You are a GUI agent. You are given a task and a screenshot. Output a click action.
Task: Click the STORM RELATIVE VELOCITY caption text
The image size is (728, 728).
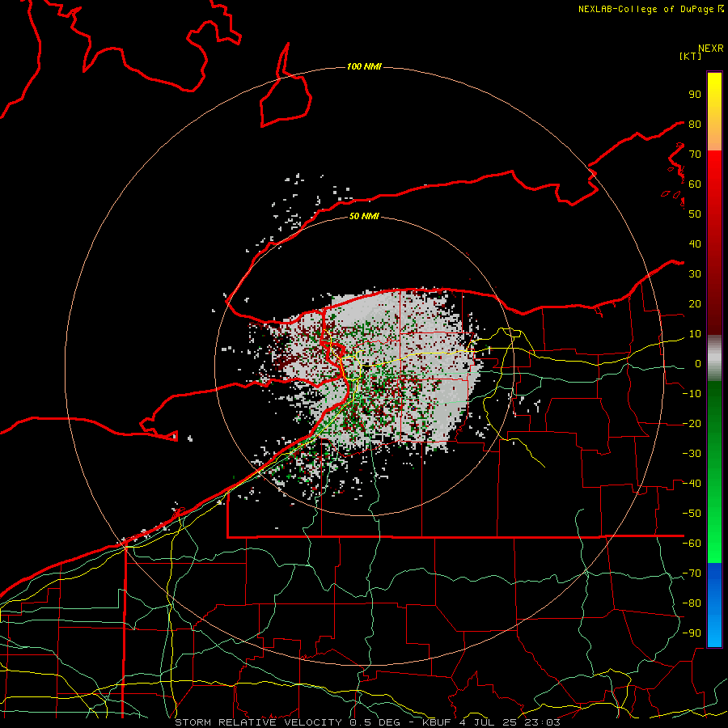click(258, 722)
